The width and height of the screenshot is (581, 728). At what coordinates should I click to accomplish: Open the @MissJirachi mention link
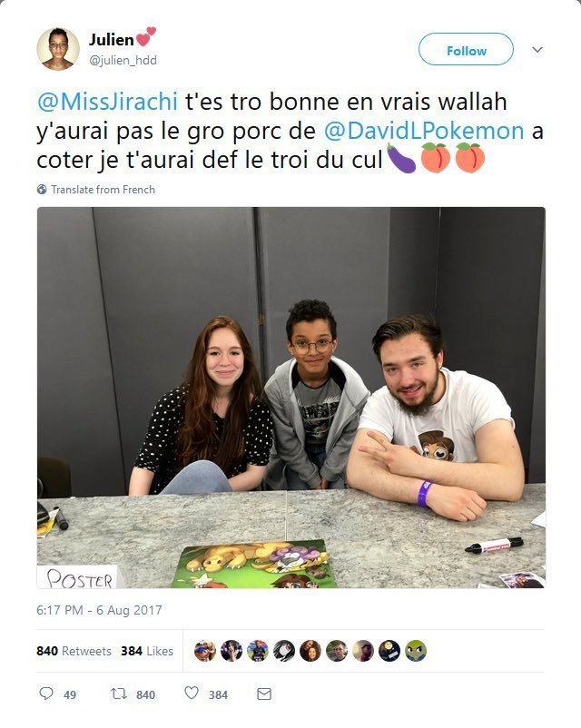point(107,102)
